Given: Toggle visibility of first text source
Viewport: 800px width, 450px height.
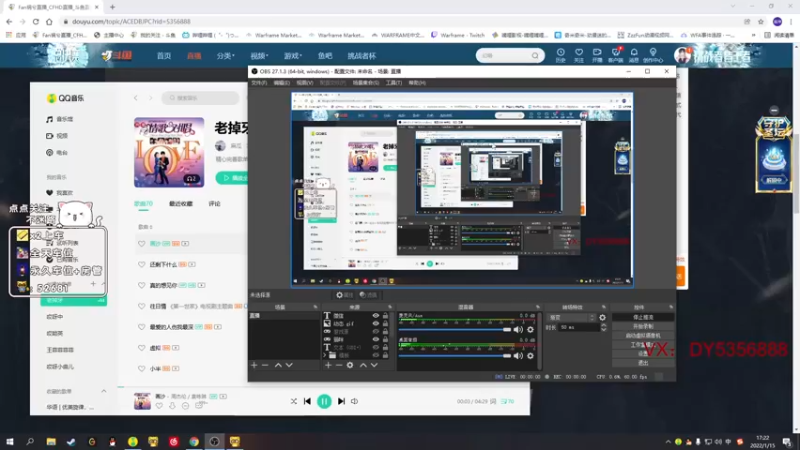Looking at the screenshot, I should coord(376,316).
